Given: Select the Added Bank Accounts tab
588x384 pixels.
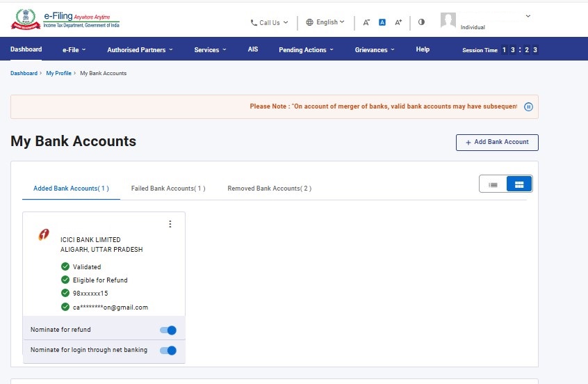Looking at the screenshot, I should point(72,189).
